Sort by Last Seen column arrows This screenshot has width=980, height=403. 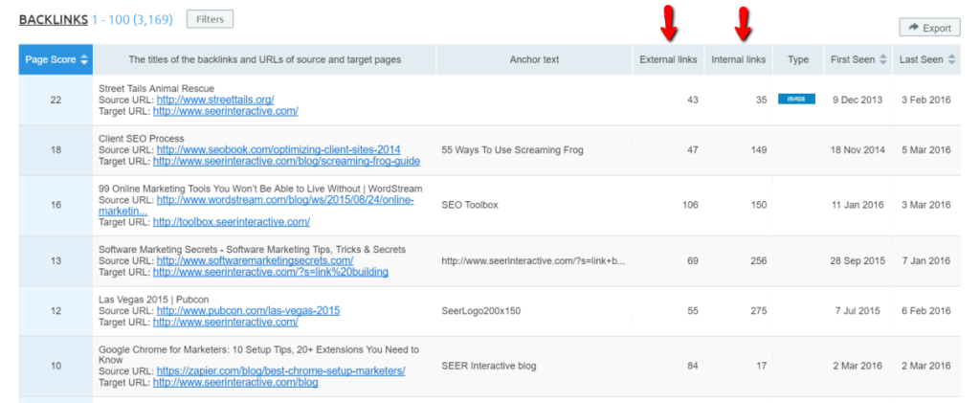pos(950,59)
